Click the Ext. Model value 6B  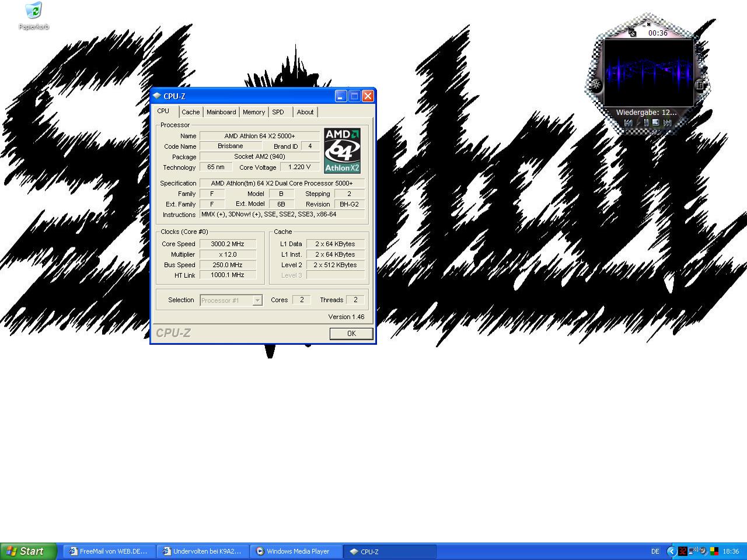(x=281, y=204)
